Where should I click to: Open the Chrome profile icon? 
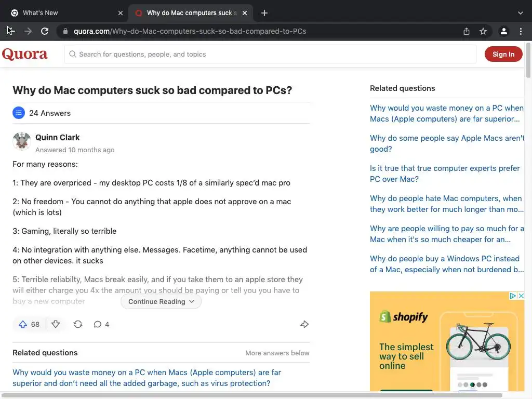(504, 31)
